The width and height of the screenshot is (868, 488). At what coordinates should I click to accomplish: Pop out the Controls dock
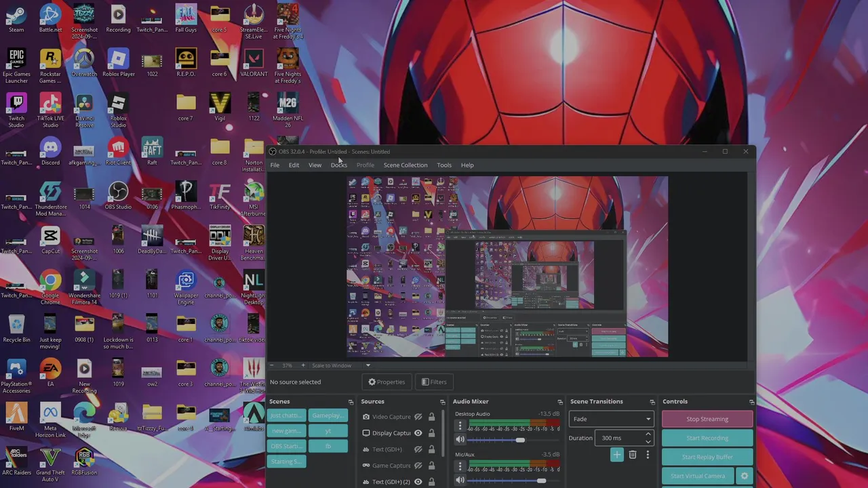click(x=752, y=402)
